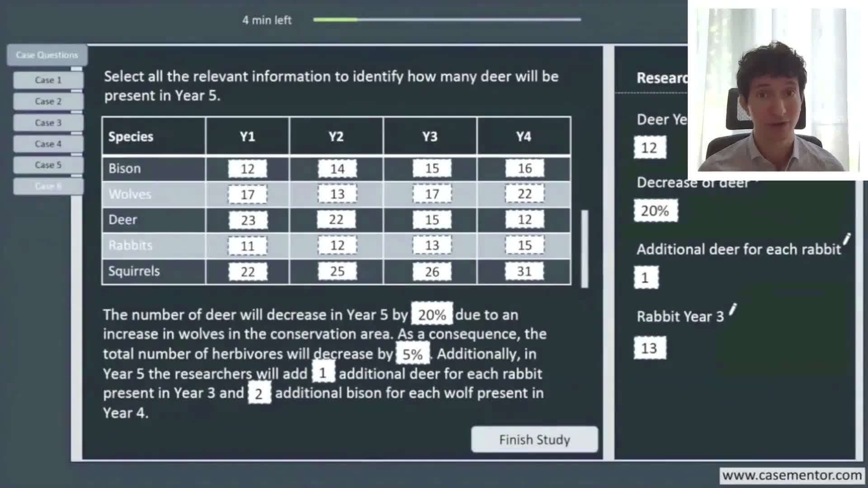The image size is (868, 488).
Task: Click the research journal 13 entry
Action: pyautogui.click(x=650, y=348)
